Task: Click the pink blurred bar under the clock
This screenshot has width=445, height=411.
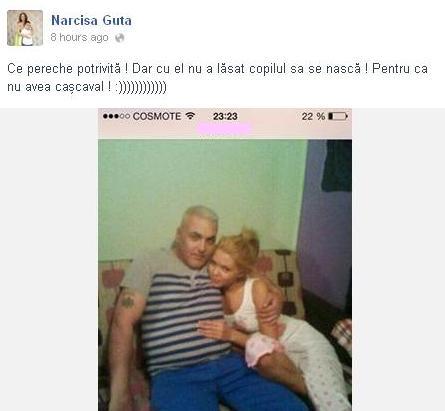Action: [x=224, y=129]
